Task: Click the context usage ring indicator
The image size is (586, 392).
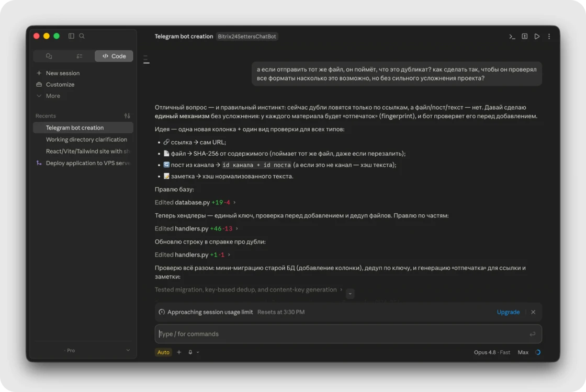Action: tap(538, 352)
